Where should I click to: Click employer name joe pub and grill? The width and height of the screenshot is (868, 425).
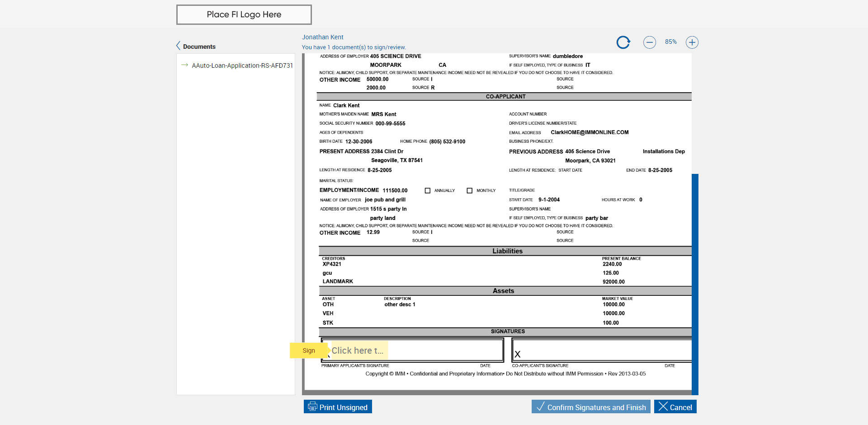(x=385, y=200)
